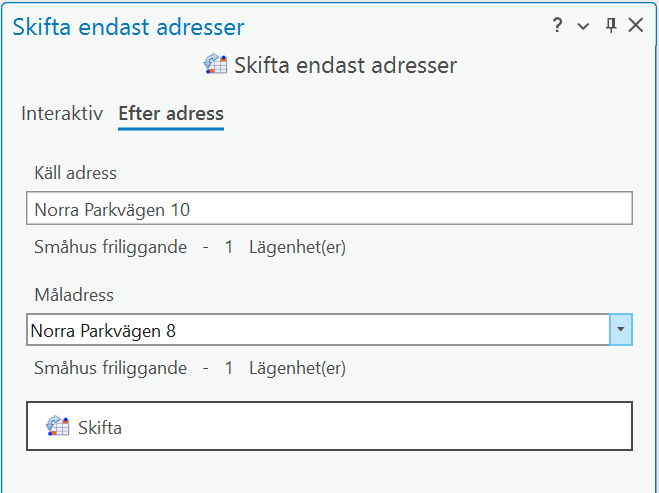
Task: Click the Käll adress label
Action: tap(75, 173)
